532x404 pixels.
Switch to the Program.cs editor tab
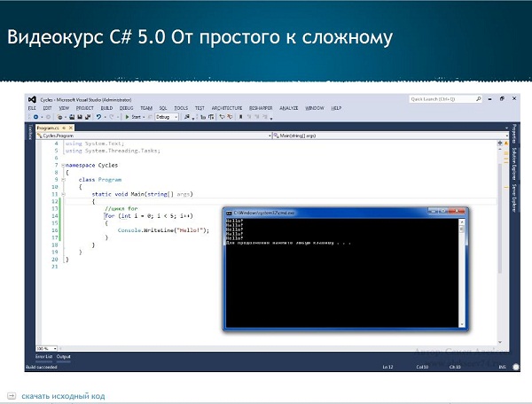click(x=44, y=128)
